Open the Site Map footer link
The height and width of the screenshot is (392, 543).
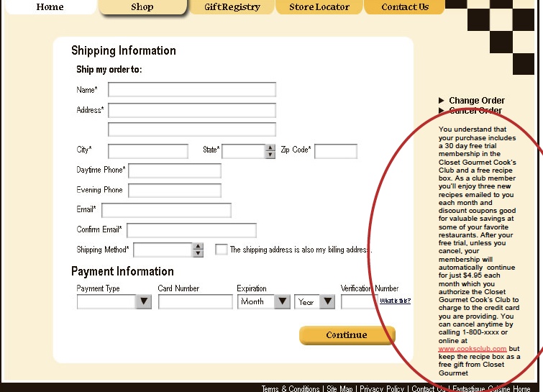tap(339, 388)
